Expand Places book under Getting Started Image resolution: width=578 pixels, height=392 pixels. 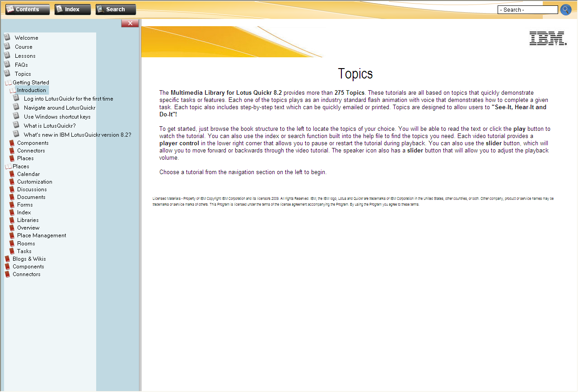[x=12, y=158]
